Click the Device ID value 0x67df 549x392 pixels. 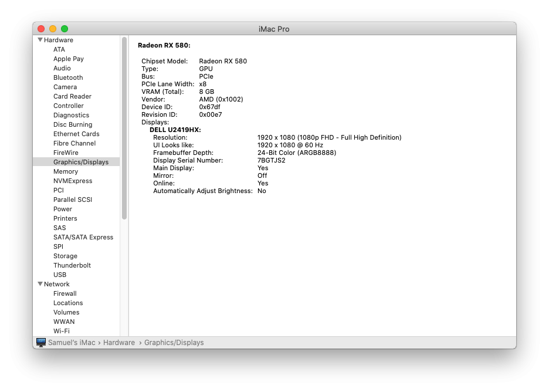coord(210,107)
